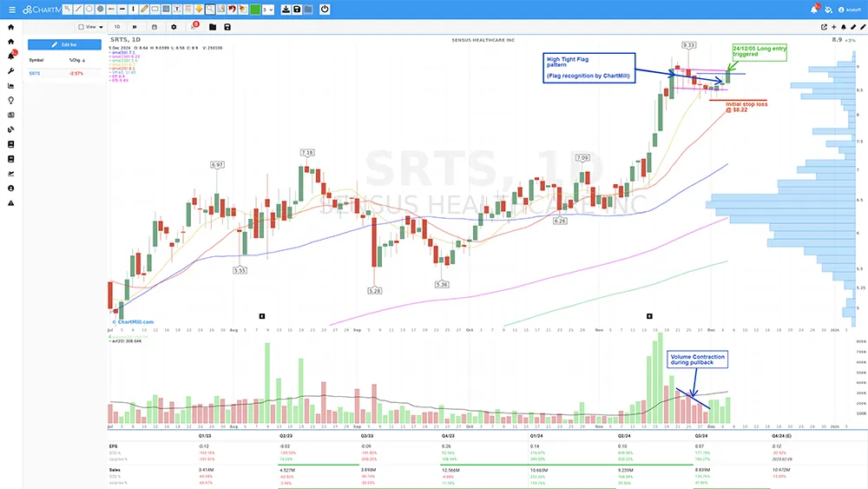
Task: Open chart settings gear
Action: 174,27
